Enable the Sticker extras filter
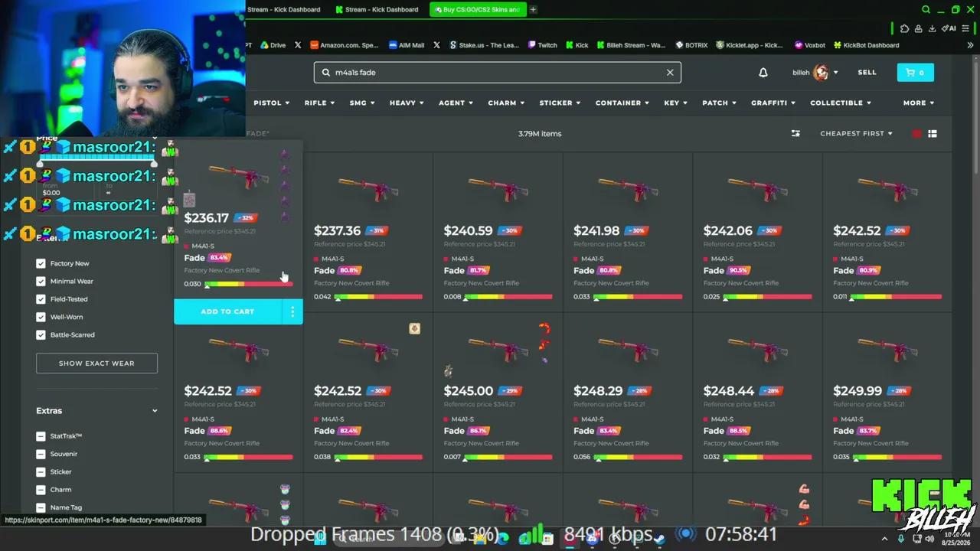Viewport: 980px width, 551px height. 41,472
